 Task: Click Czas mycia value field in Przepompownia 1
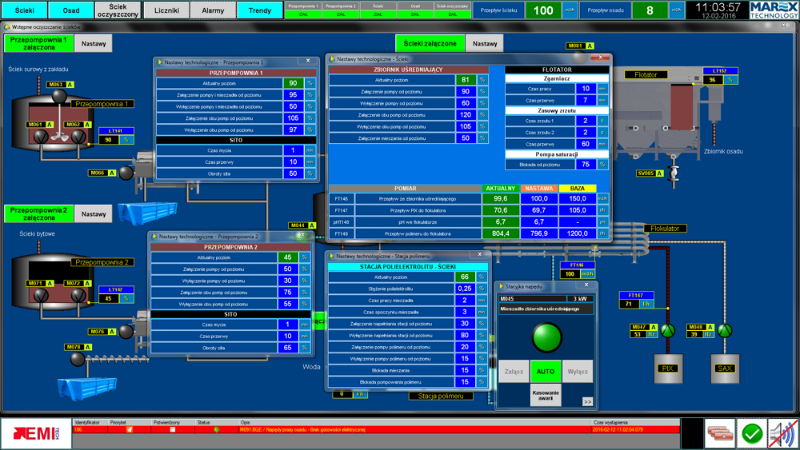pyautogui.click(x=292, y=150)
